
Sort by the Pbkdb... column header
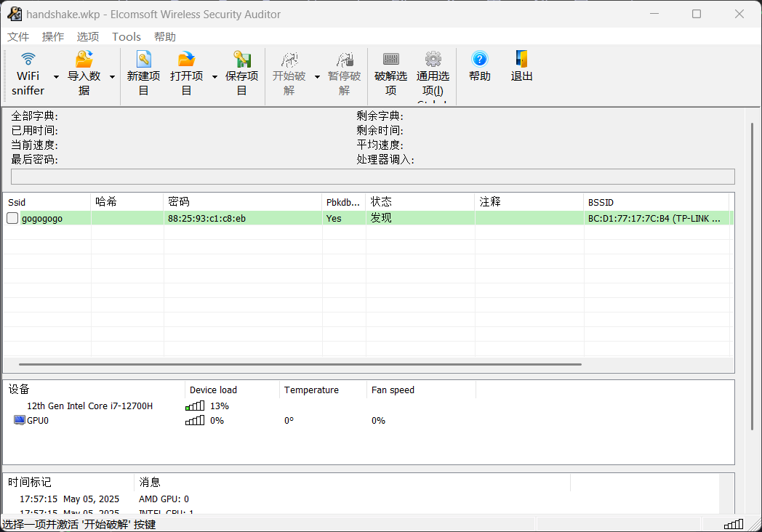coord(344,202)
